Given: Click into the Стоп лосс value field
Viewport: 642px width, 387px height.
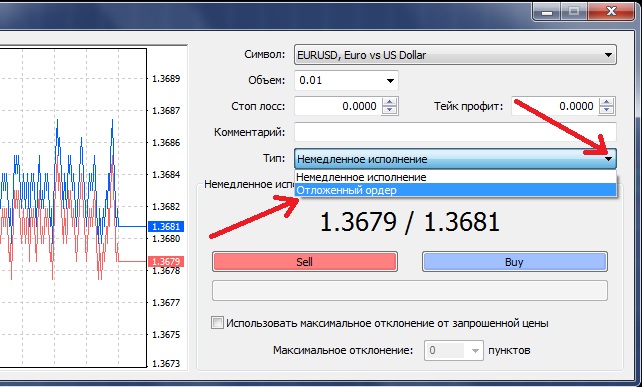Looking at the screenshot, I should pyautogui.click(x=338, y=106).
